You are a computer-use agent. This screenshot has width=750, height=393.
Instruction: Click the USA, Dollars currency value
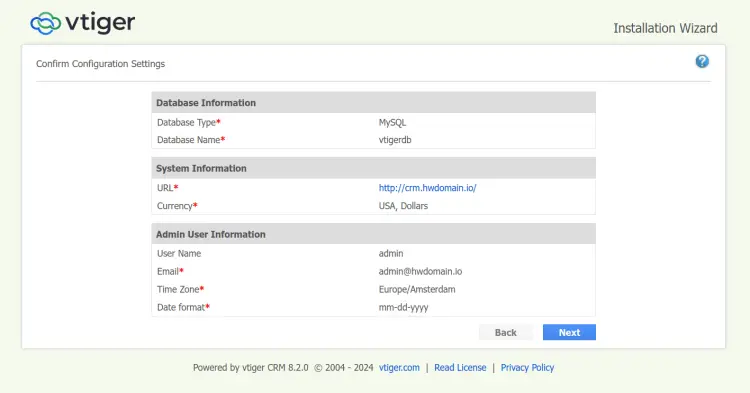click(403, 206)
